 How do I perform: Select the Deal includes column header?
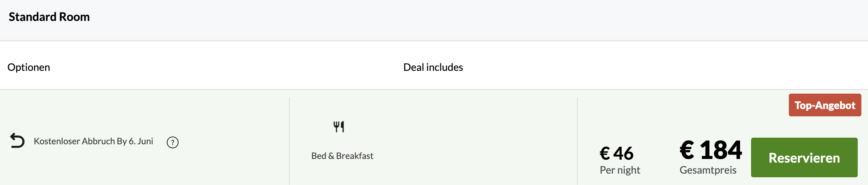[x=433, y=67]
